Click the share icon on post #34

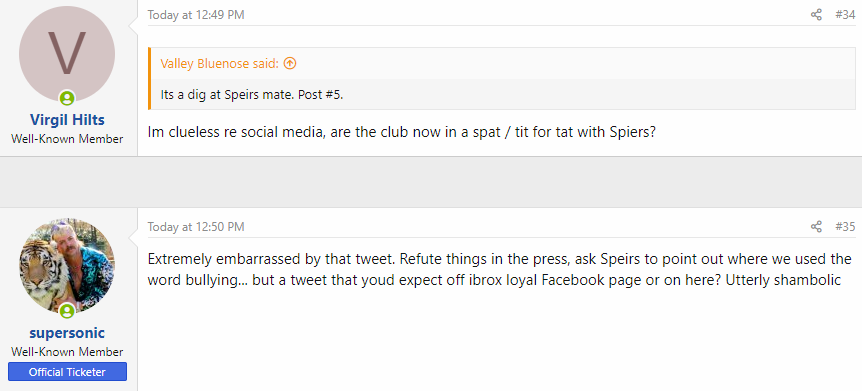[x=816, y=15]
